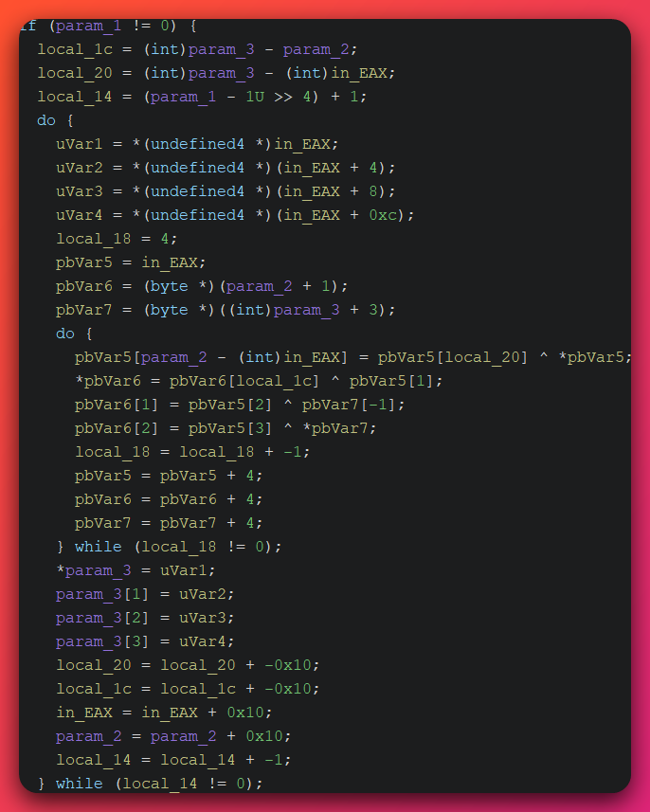Click the line 'pbVar5 = in_EAX;'
The height and width of the screenshot is (812, 650).
(131, 262)
